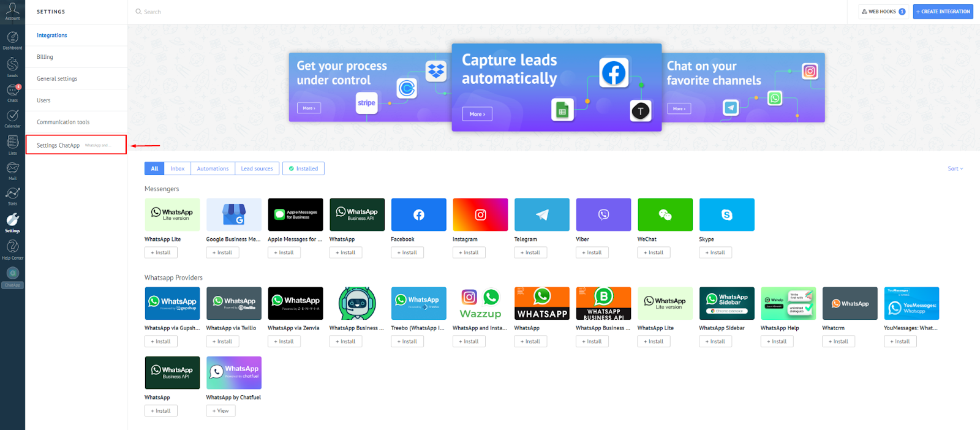This screenshot has height=430, width=980.
Task: Click More on Capture leads banner
Action: [x=477, y=114]
